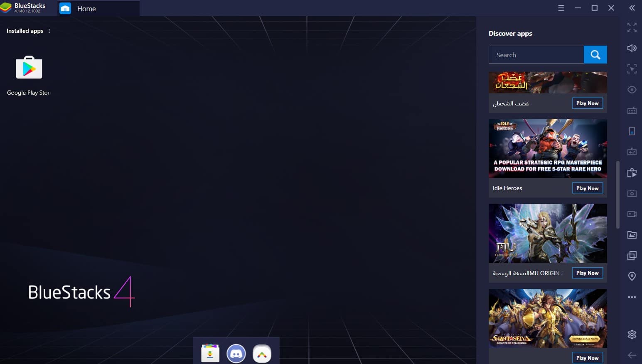Screen dimensions: 642x364
Task: Open the location pin tool in sidebar
Action: coord(632,276)
